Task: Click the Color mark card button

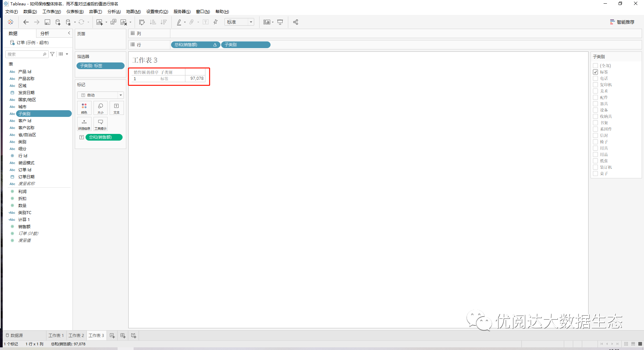Action: click(x=84, y=108)
